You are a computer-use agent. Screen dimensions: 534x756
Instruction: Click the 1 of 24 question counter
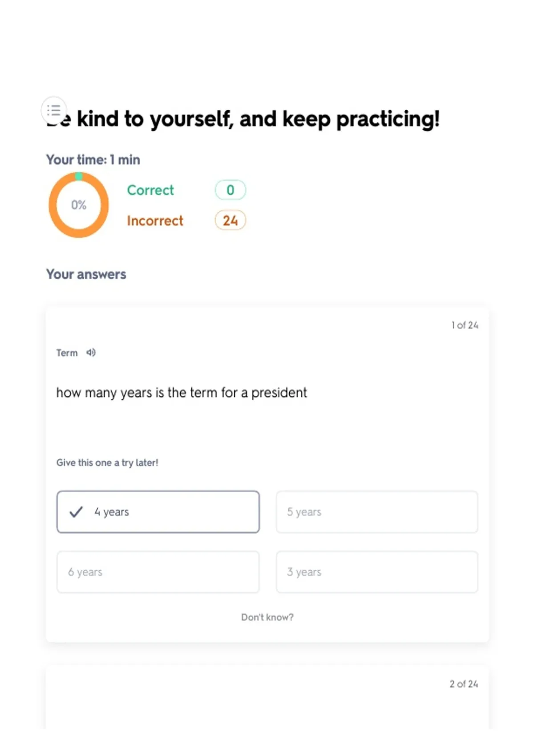465,325
